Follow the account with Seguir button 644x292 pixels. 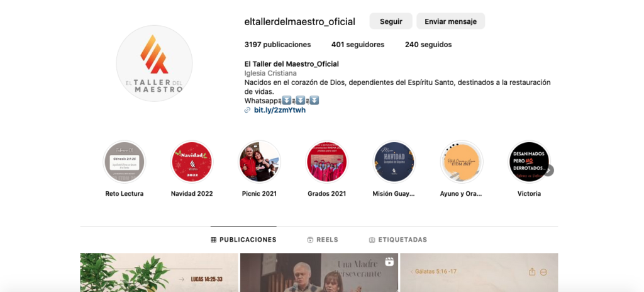391,21
